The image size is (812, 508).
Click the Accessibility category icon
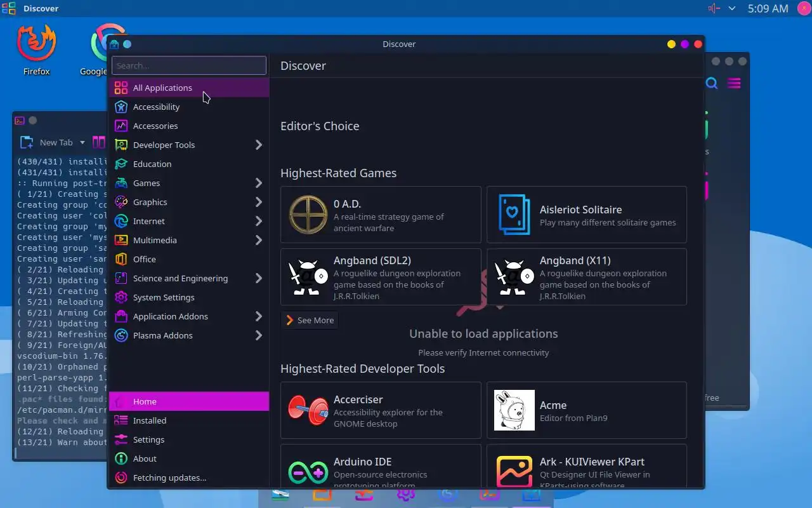coord(121,107)
